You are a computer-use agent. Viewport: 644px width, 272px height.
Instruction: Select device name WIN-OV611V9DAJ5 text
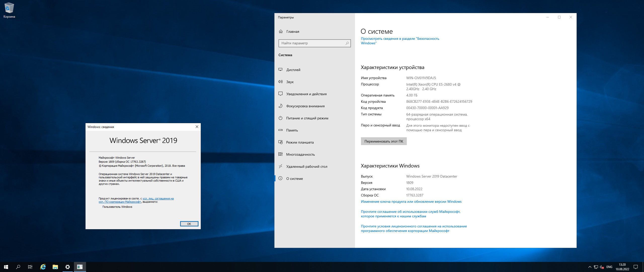421,78
